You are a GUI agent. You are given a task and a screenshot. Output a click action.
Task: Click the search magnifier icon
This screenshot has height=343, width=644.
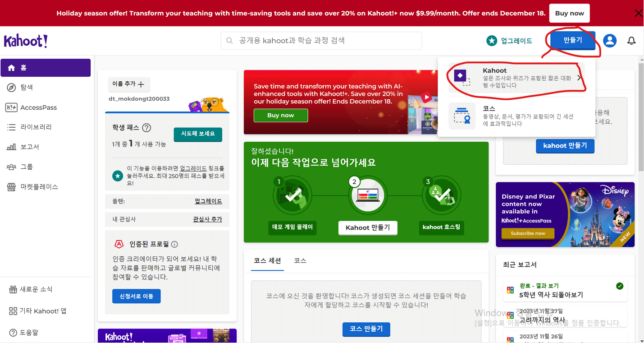coord(229,41)
